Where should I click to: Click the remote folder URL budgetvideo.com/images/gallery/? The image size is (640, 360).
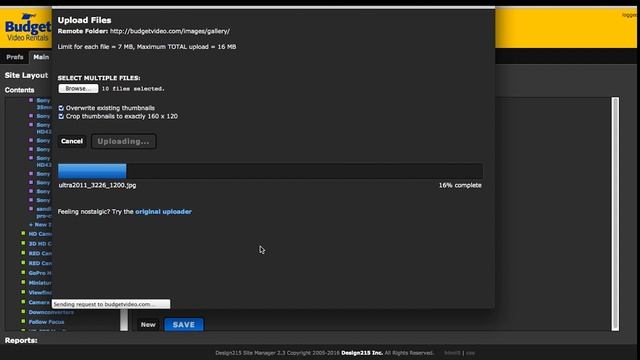(170, 31)
